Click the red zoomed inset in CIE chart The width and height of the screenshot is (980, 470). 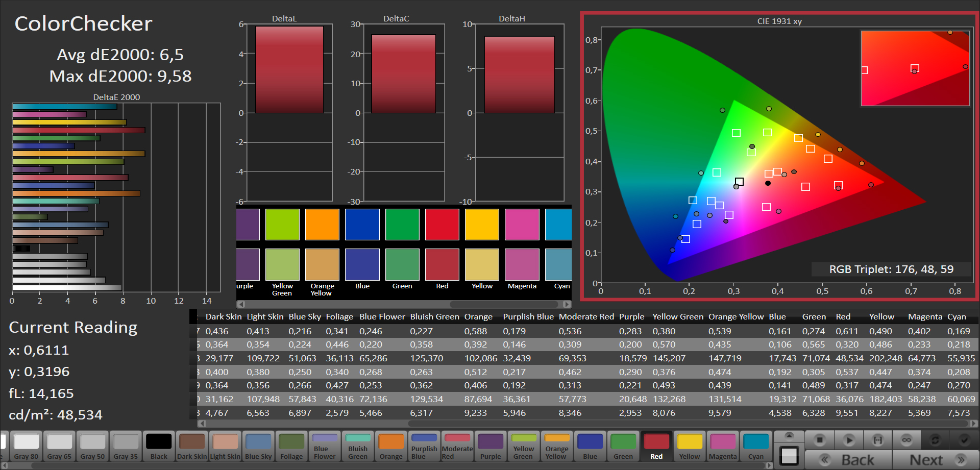[x=915, y=68]
